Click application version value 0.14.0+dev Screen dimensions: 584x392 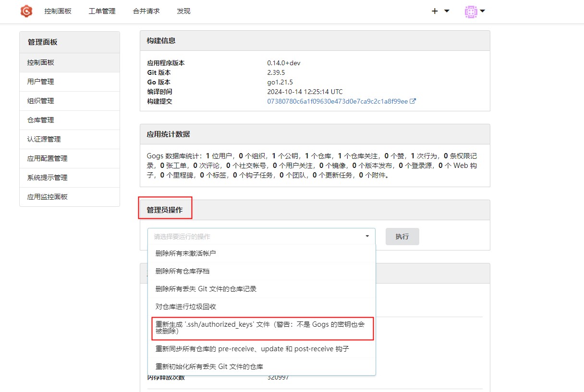coord(284,63)
